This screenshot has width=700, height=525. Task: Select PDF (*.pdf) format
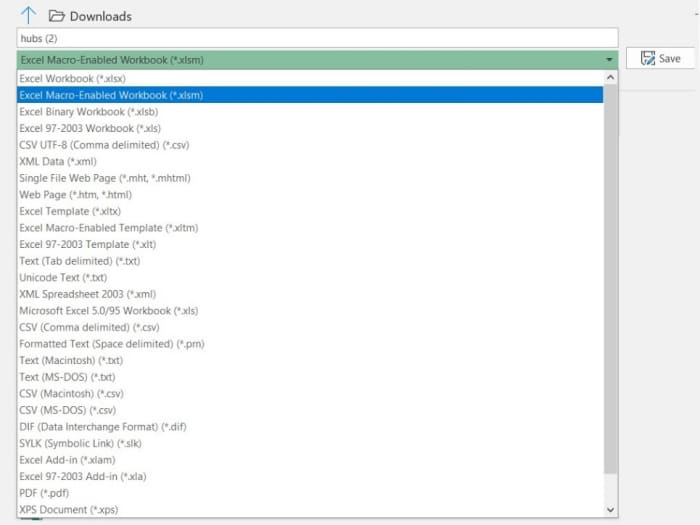pyautogui.click(x=310, y=493)
